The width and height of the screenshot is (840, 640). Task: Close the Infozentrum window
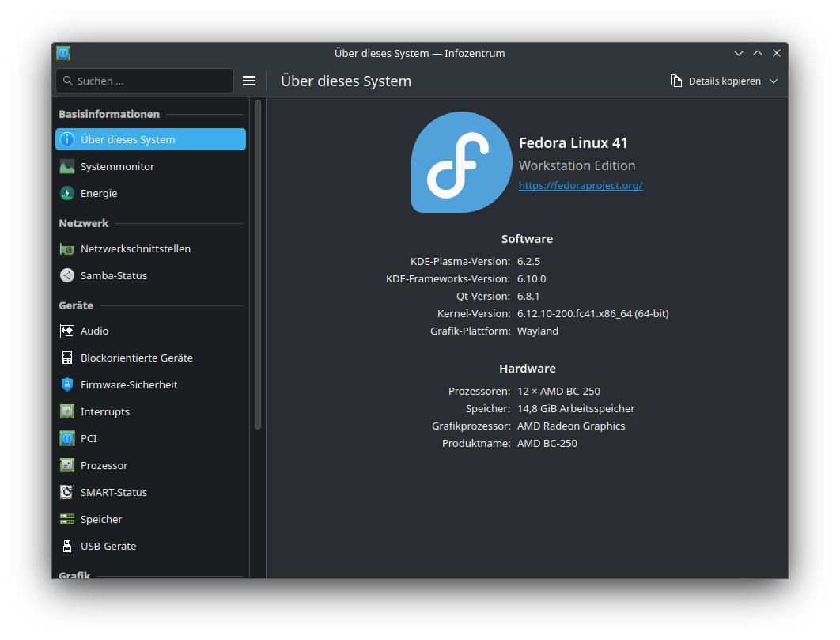coord(777,53)
